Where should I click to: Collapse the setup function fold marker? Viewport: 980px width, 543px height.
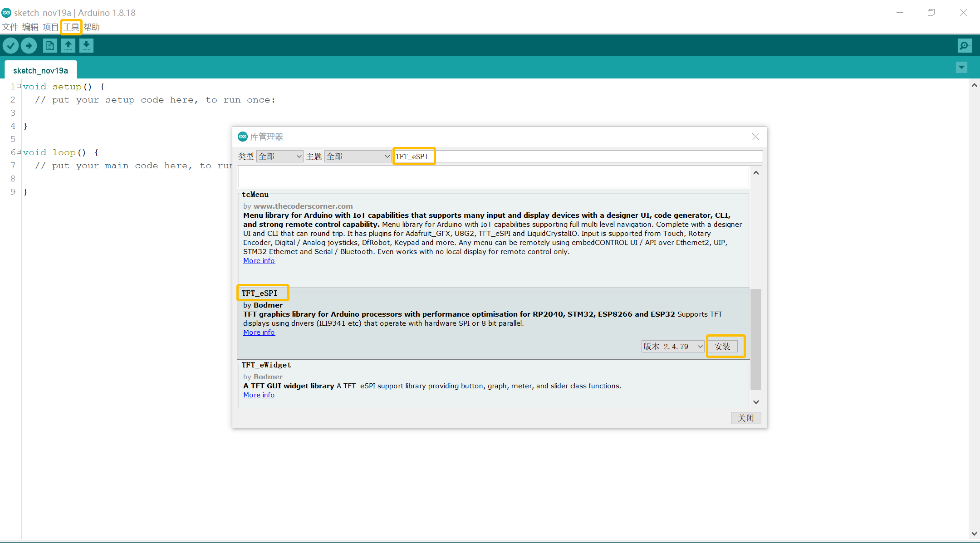point(19,86)
